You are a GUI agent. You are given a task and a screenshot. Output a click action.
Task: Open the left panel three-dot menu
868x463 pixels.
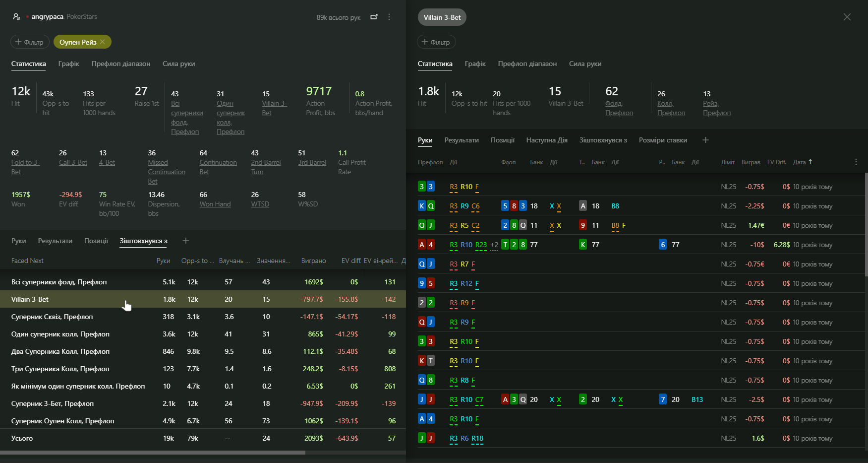[x=389, y=17]
